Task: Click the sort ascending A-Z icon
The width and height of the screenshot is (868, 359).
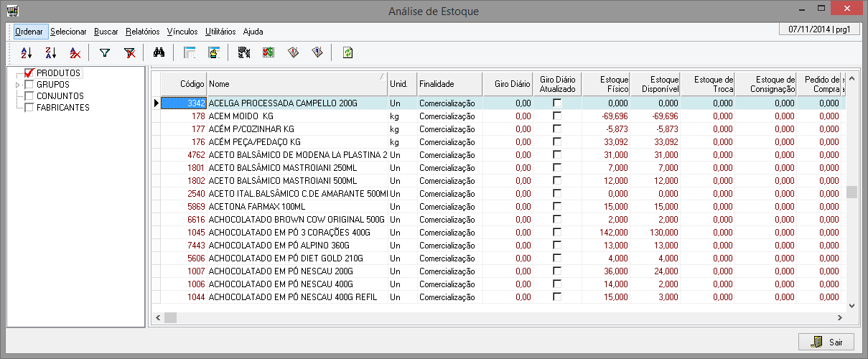Action: tap(27, 52)
